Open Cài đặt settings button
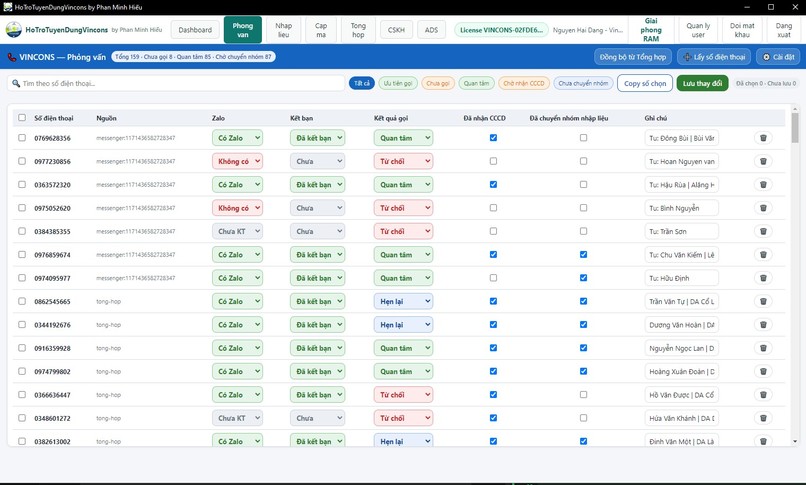Viewport: 806px width, 485px height. pos(778,57)
